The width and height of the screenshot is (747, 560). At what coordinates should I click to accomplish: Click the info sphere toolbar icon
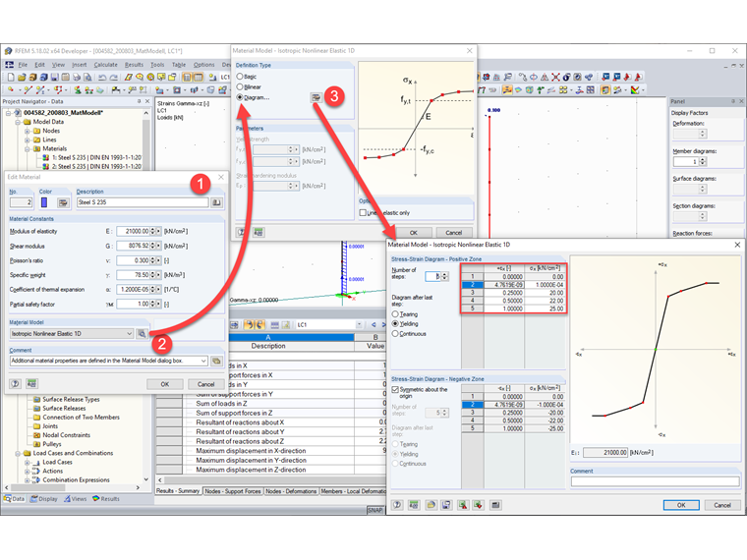tap(566, 77)
